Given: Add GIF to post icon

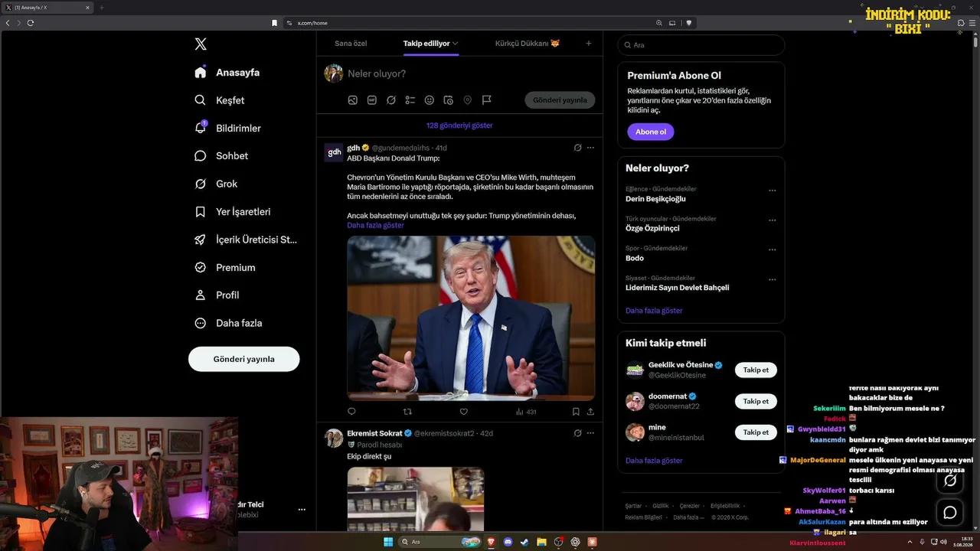Looking at the screenshot, I should tap(372, 100).
